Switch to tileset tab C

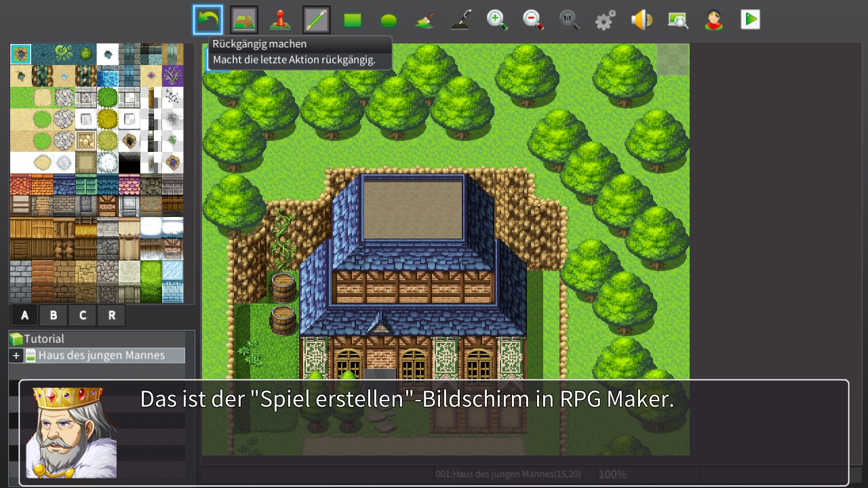pyautogui.click(x=83, y=315)
